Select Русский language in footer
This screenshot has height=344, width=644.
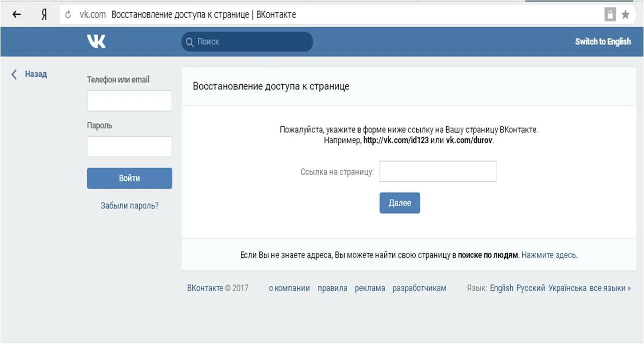tap(531, 288)
